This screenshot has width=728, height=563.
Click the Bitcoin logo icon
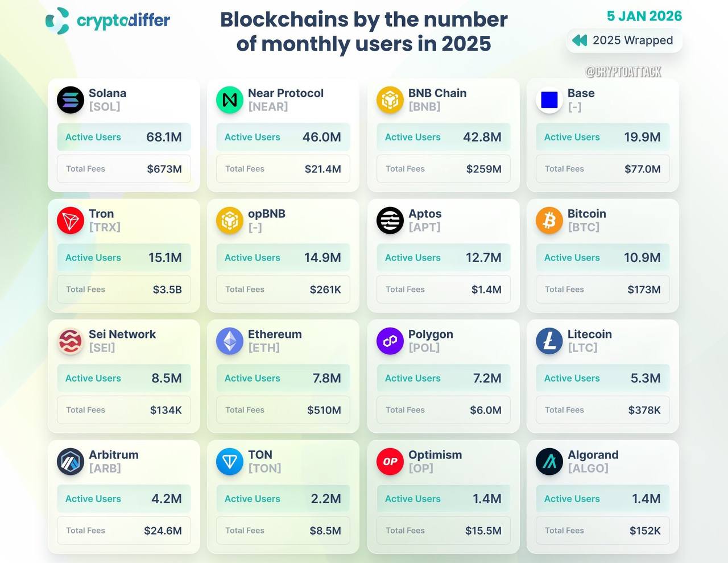549,221
